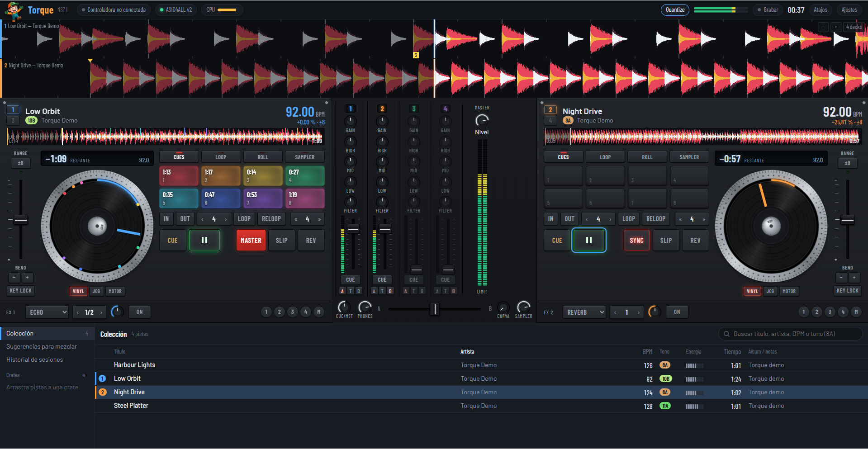The width and height of the screenshot is (868, 449).
Task: Pause deck 2 with the play/pause button
Action: click(x=589, y=240)
